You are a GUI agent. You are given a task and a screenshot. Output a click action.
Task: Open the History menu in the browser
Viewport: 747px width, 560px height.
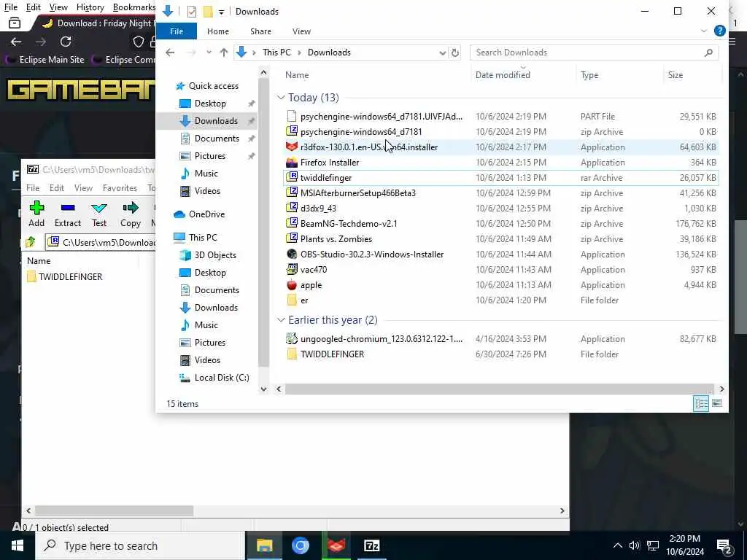[90, 7]
